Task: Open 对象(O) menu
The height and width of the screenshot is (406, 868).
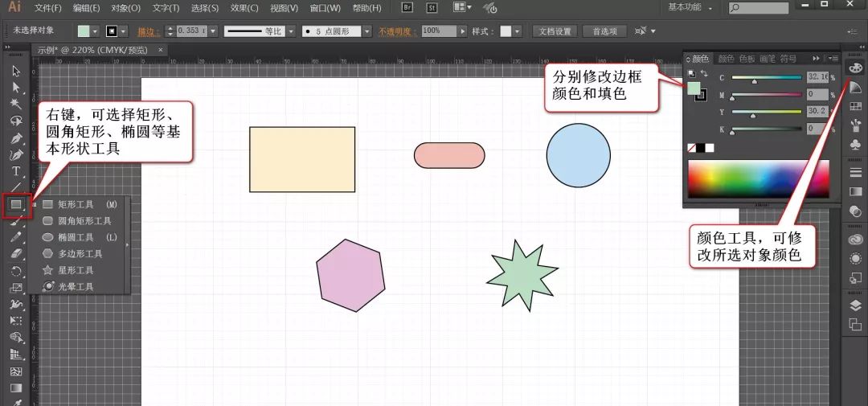Action: click(125, 8)
